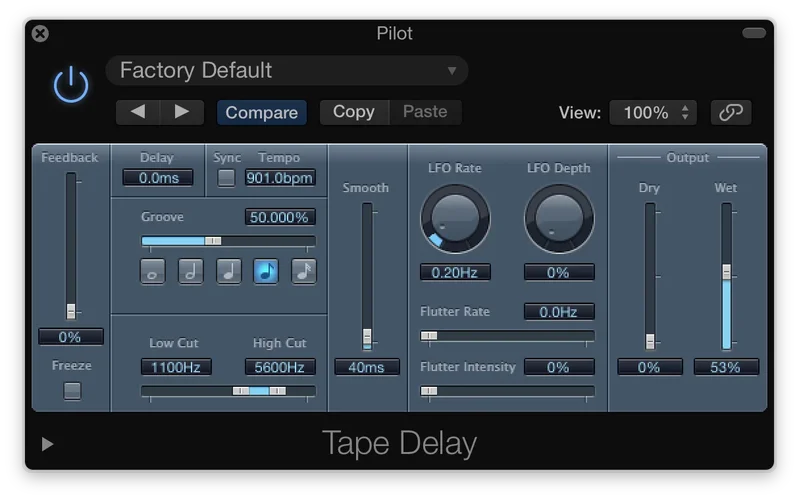Click the Smooth 40ms value field

click(367, 367)
